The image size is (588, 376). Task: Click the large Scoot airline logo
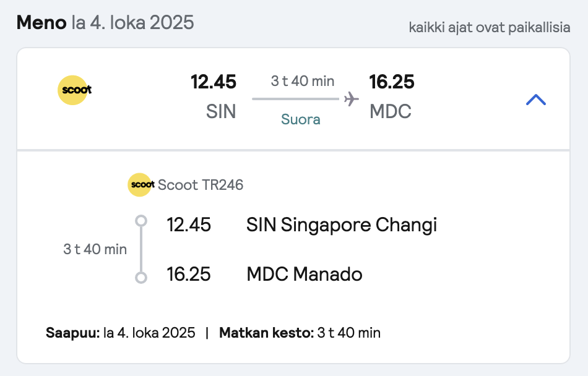[x=74, y=90]
